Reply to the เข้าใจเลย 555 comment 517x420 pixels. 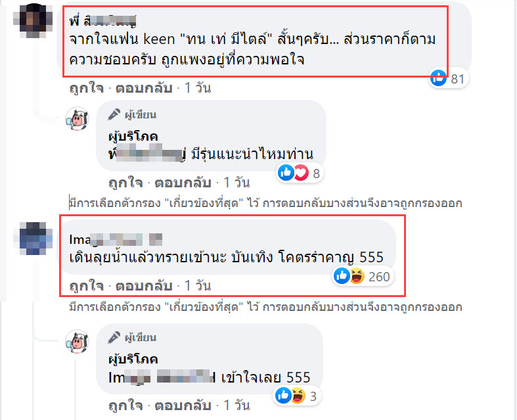183,406
